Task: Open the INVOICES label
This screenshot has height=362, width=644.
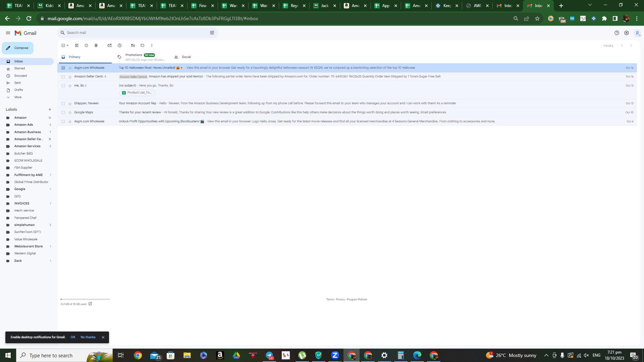Action: [22, 203]
